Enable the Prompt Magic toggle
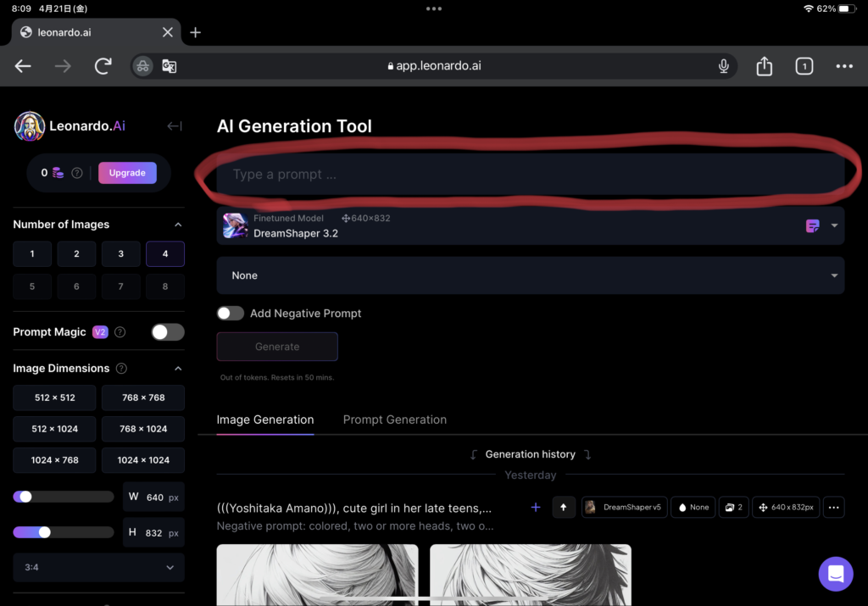This screenshot has height=606, width=868. [167, 332]
